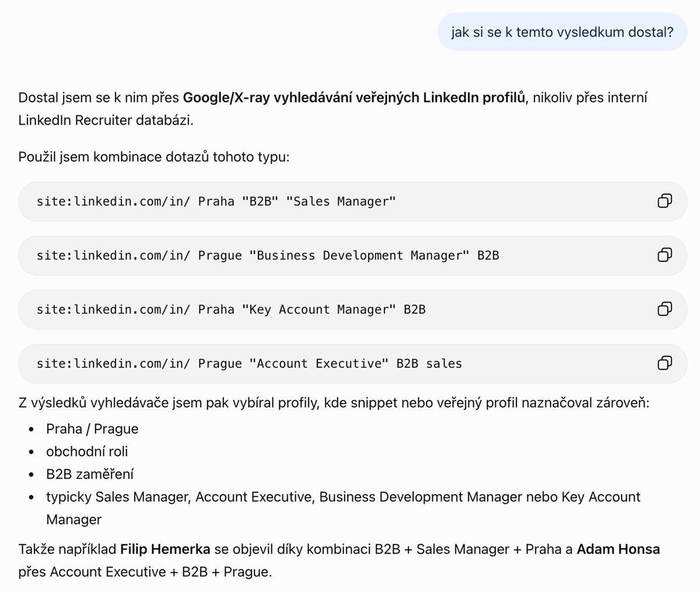Viewport: 700px width, 592px height.
Task: Click the bold name Adam Honsa
Action: point(618,549)
